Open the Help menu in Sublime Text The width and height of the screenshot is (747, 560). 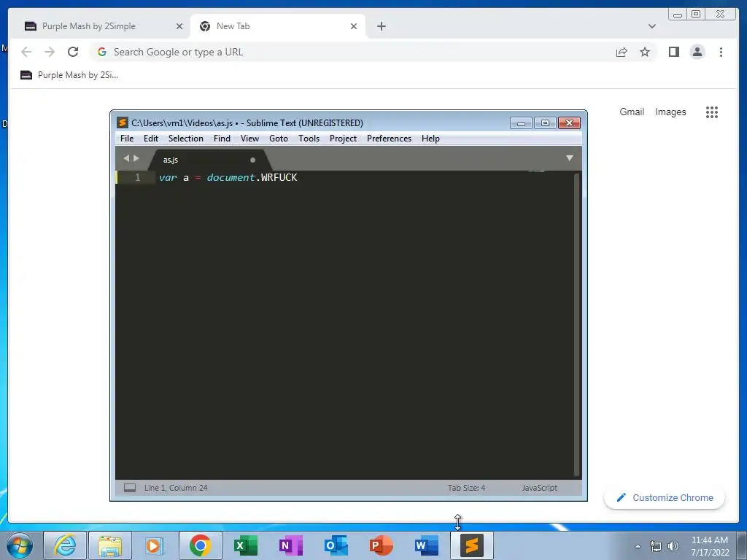pyautogui.click(x=430, y=139)
